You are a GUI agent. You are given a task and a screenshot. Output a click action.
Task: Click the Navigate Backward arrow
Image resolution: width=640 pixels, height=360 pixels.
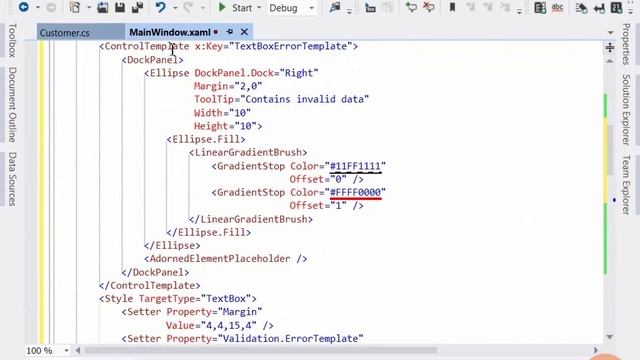coord(24,7)
